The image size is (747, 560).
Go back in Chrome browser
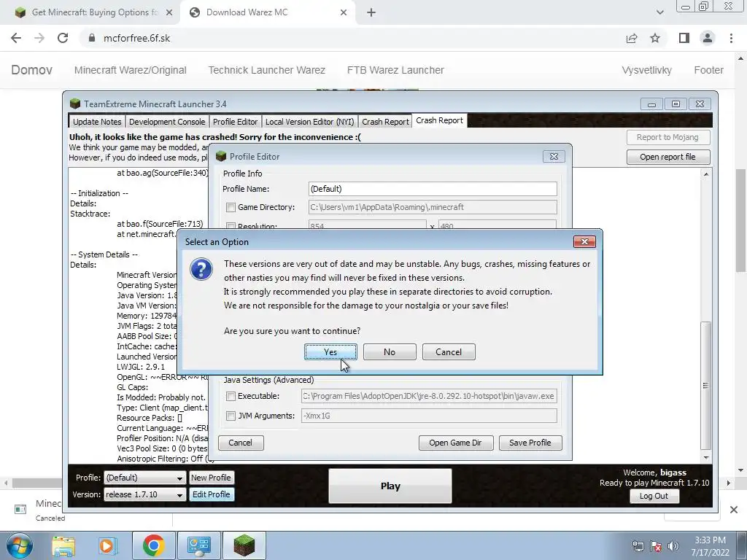click(16, 38)
